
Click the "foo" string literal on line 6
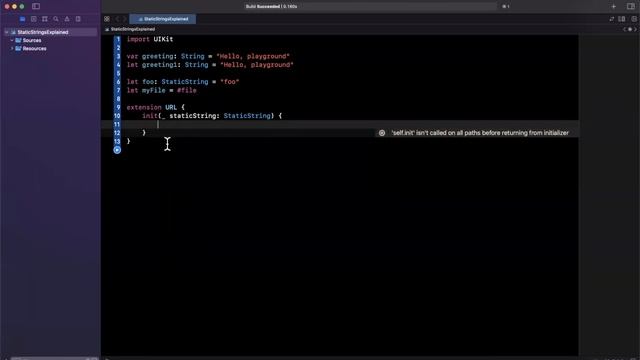(x=230, y=82)
